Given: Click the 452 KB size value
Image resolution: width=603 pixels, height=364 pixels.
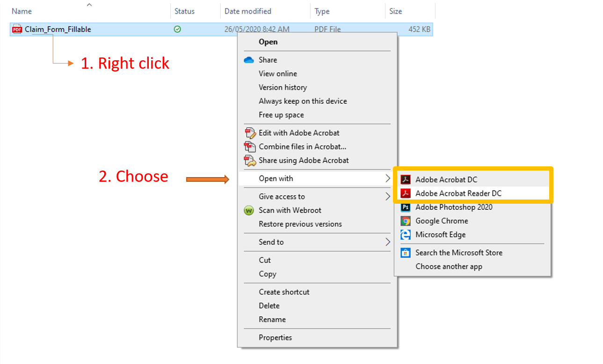Looking at the screenshot, I should pos(419,29).
